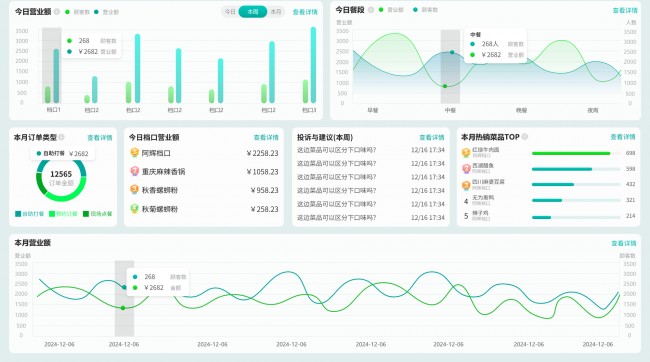650x362 pixels.
Task: Click the progress bar for dish count 598
Action: [576, 169]
